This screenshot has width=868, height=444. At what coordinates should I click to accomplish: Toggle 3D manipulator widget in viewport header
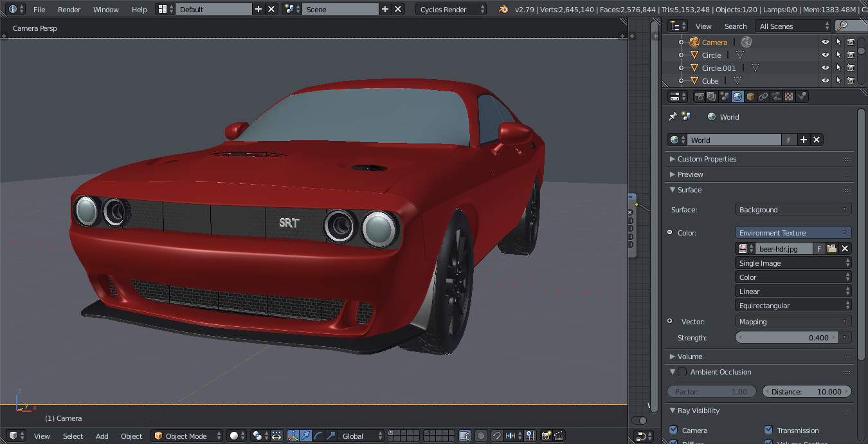click(x=293, y=436)
